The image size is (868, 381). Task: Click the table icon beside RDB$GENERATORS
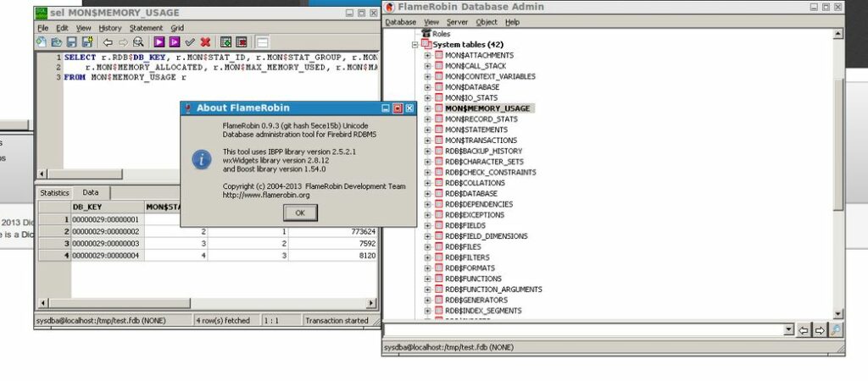pos(439,300)
